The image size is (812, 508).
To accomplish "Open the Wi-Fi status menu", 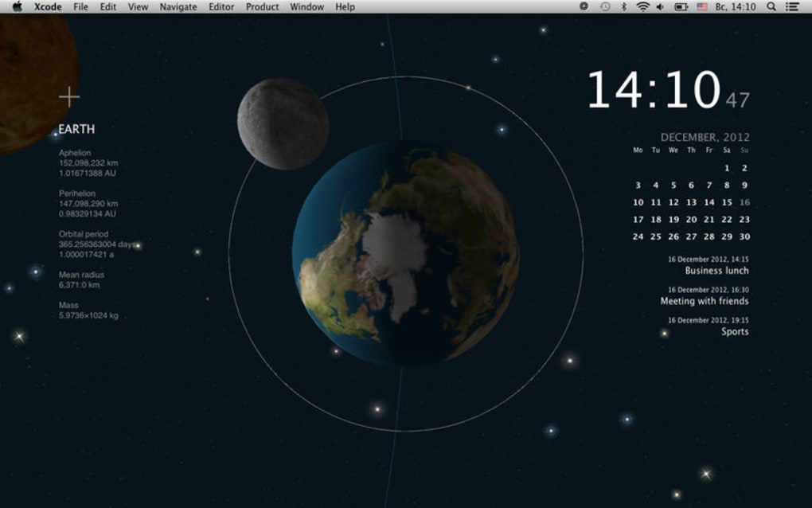I will tap(642, 6).
